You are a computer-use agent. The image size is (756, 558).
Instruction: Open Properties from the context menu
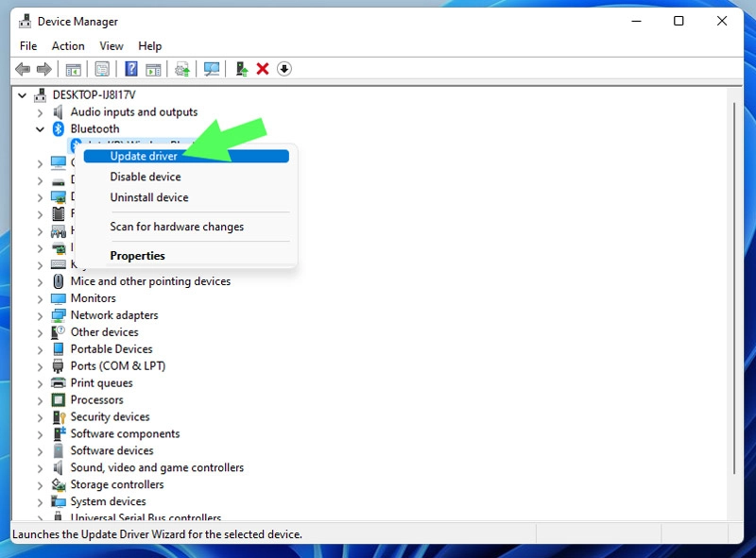click(x=186, y=256)
